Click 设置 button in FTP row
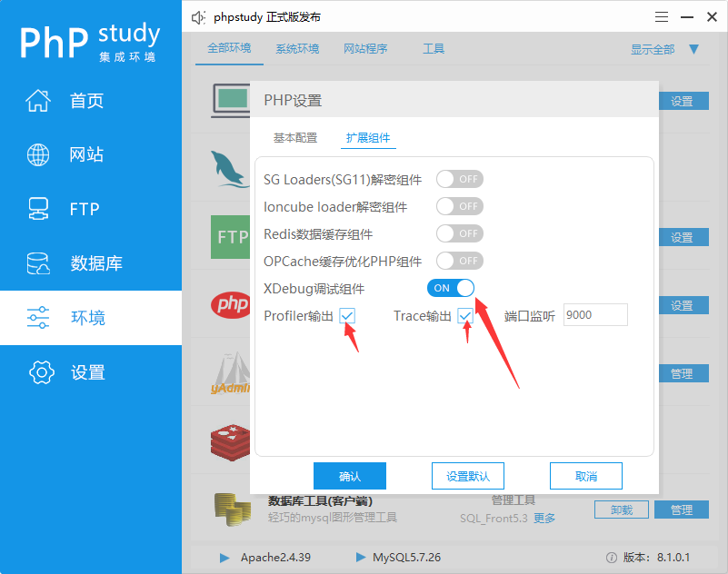 tap(683, 237)
